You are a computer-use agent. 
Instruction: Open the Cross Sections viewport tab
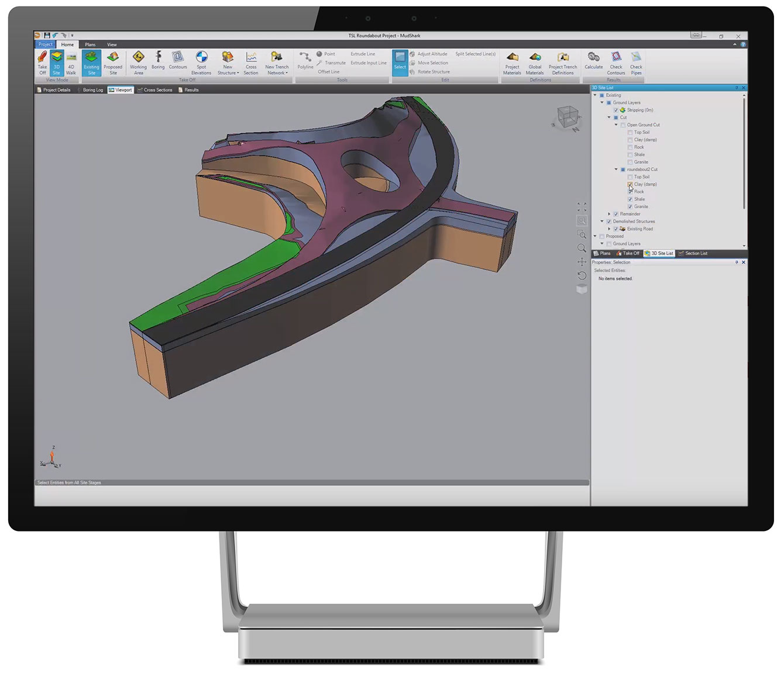(155, 90)
